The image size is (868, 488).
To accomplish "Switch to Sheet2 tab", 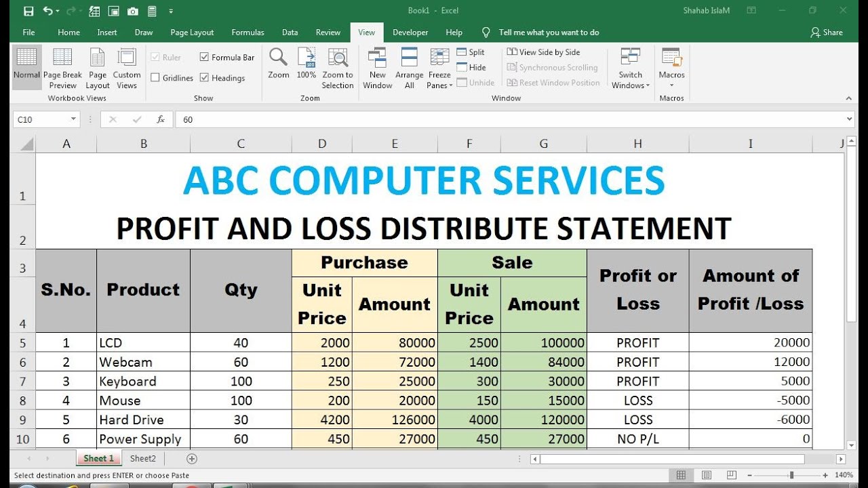I will coord(143,459).
